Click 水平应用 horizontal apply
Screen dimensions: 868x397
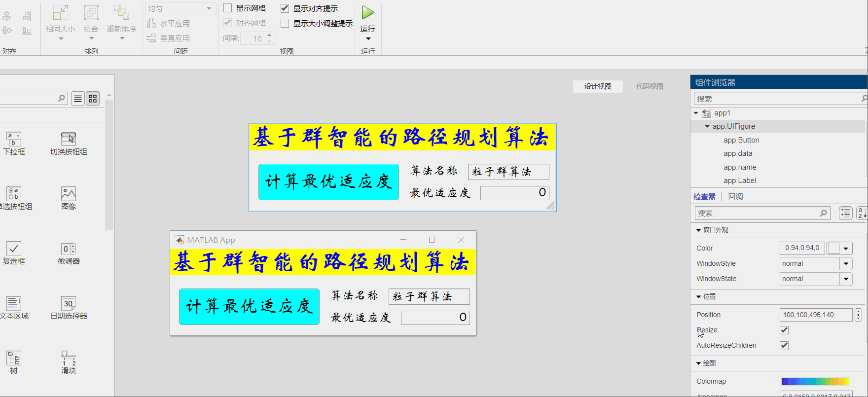pos(168,23)
